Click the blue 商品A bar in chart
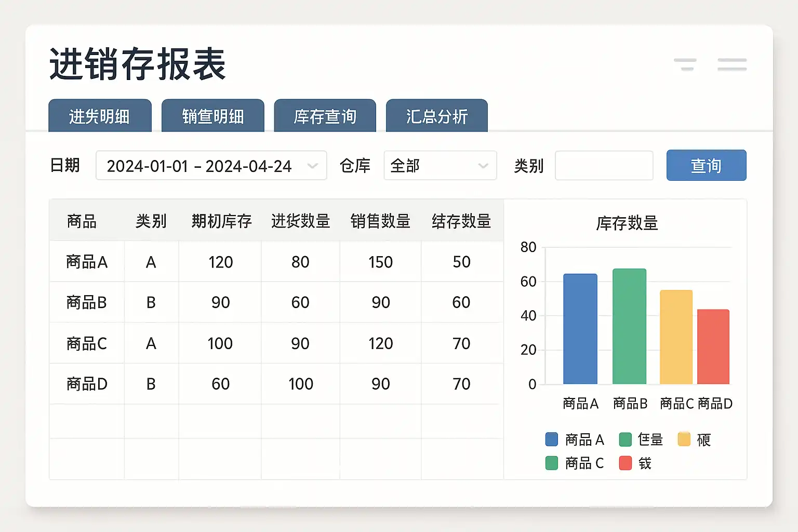Viewport: 798px width, 532px height. 580,329
